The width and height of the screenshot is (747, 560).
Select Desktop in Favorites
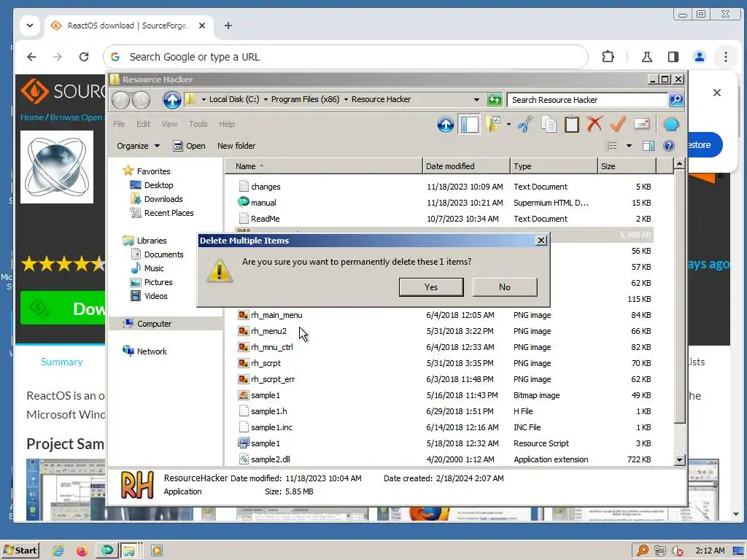[158, 185]
